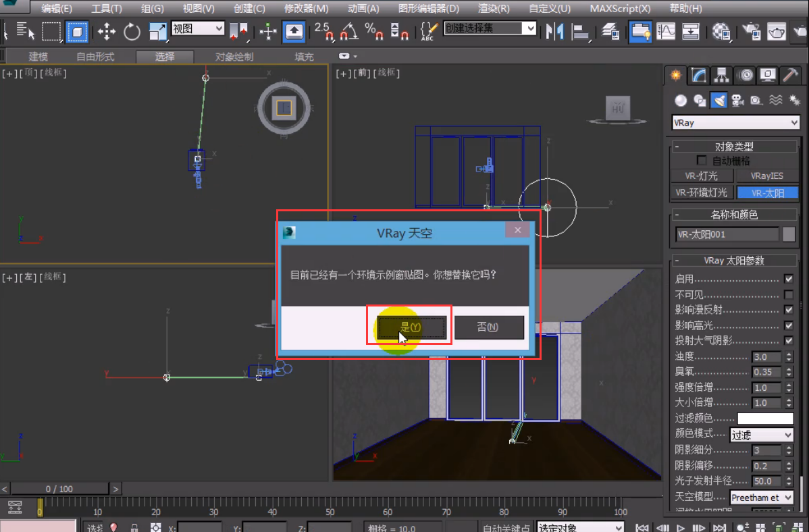Expand the VRay light category dropdown
This screenshot has height=532, width=809.
coord(735,123)
